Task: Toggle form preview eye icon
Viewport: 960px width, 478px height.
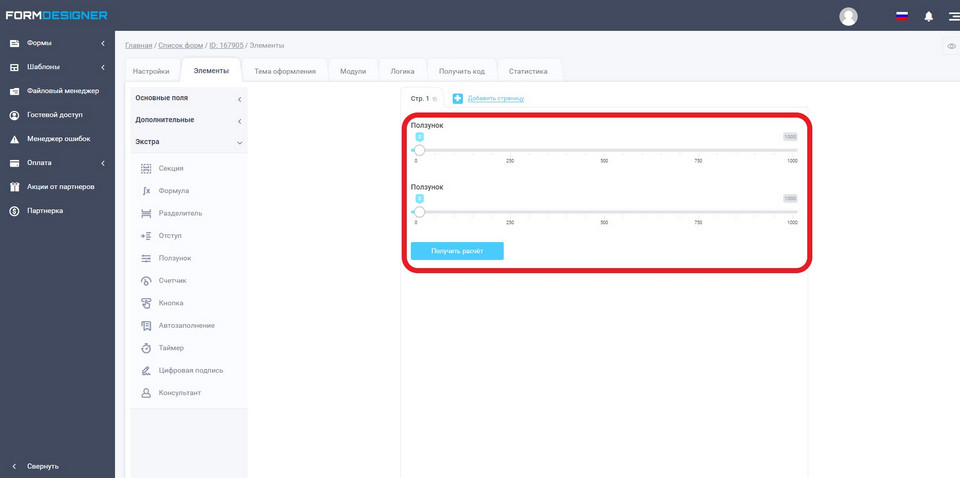Action: [x=951, y=46]
